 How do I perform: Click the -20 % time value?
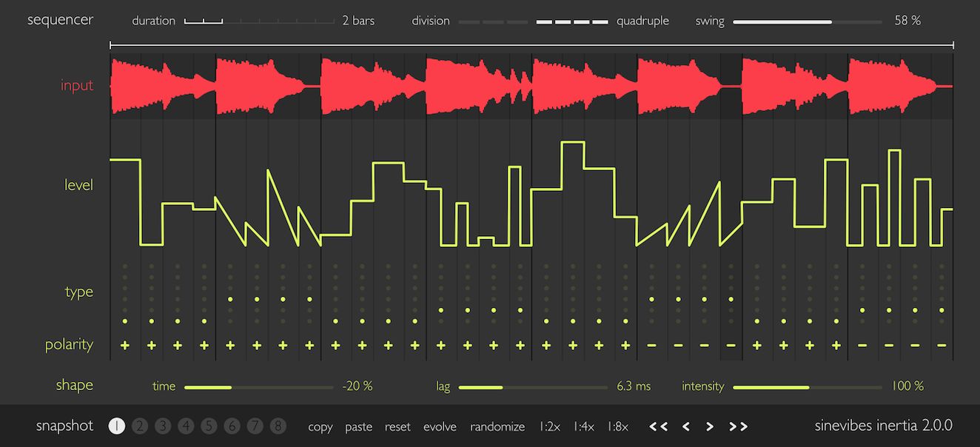(x=357, y=386)
